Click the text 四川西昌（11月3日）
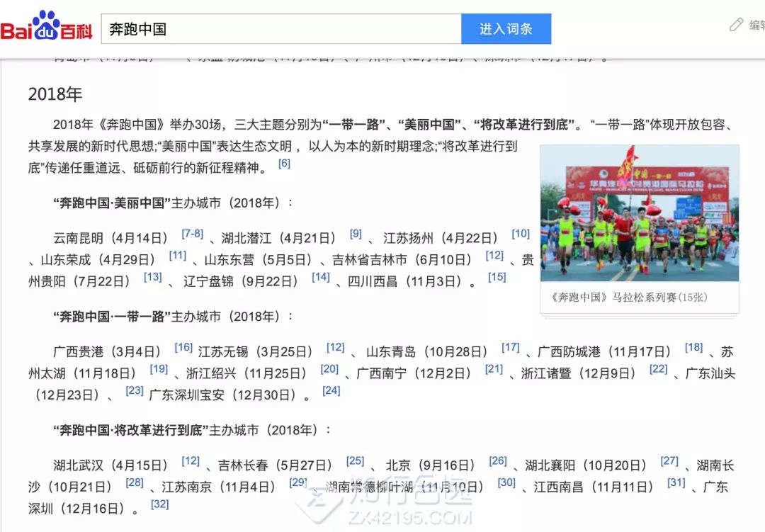Screen dimensions: 765x532 (405, 281)
